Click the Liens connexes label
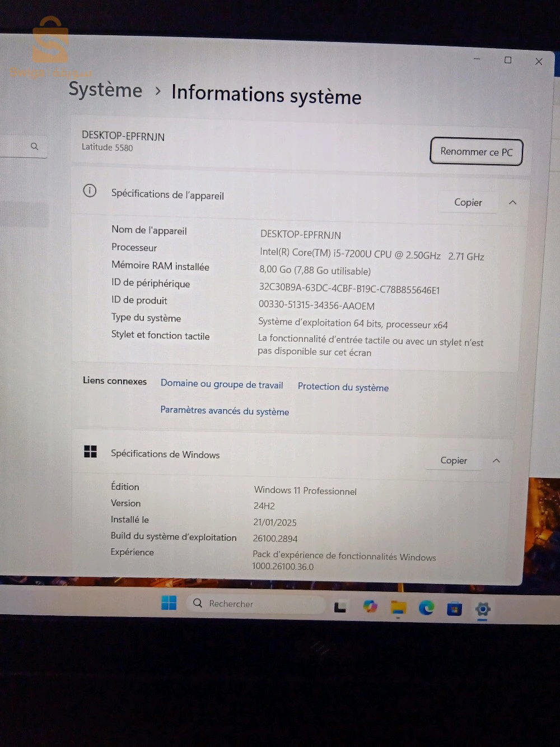The image size is (560, 747). (x=115, y=381)
